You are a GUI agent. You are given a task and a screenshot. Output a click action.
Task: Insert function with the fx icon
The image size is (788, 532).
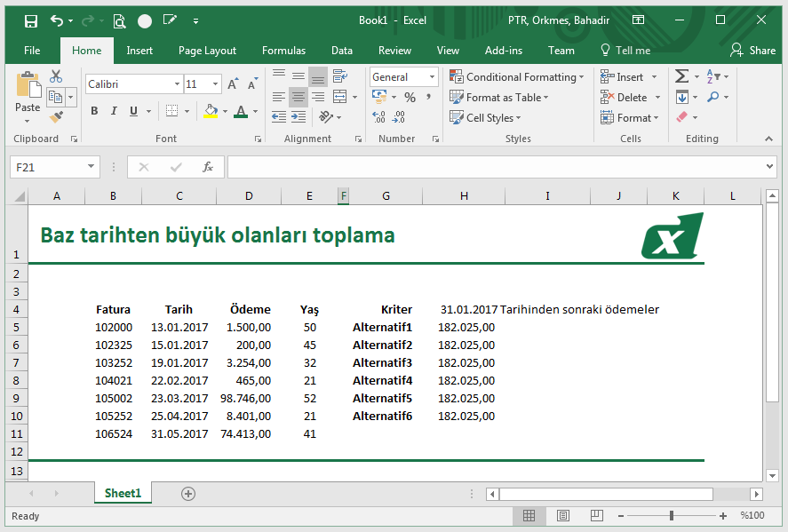pos(208,167)
